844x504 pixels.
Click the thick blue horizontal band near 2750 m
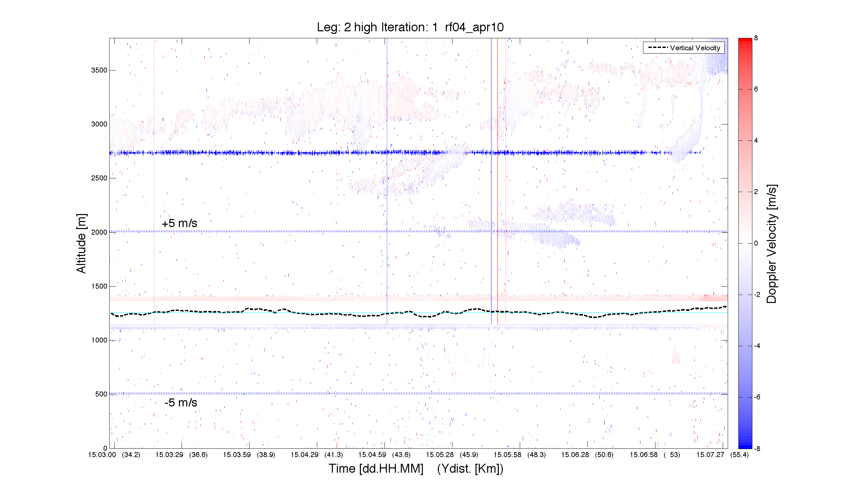[x=405, y=153]
